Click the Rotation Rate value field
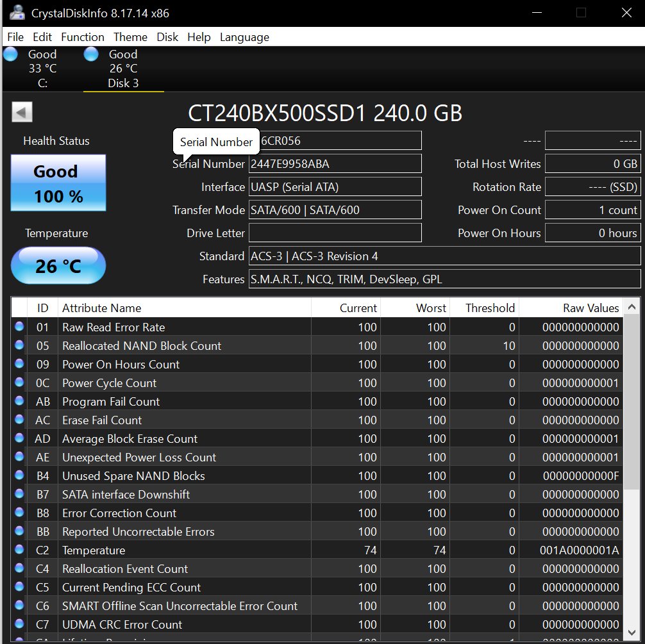Image resolution: width=645 pixels, height=644 pixels. click(x=593, y=186)
